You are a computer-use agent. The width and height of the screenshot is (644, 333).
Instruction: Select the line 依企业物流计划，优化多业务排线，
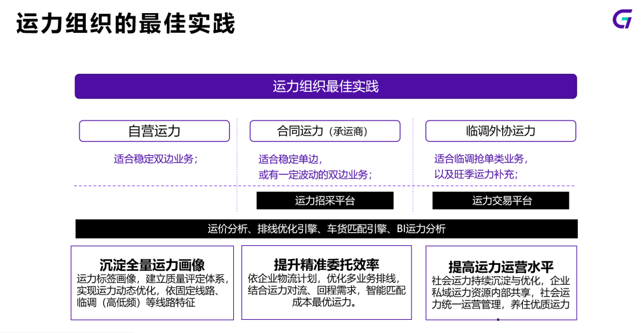pyautogui.click(x=324, y=278)
